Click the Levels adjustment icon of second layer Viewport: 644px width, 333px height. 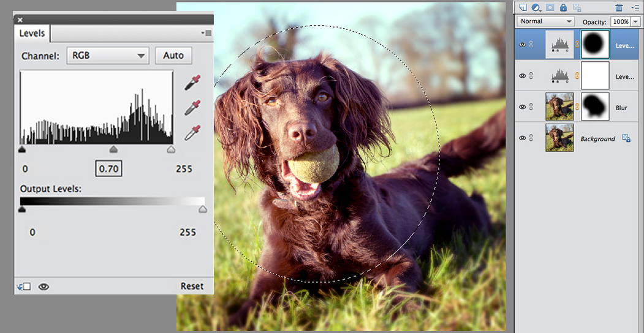559,75
